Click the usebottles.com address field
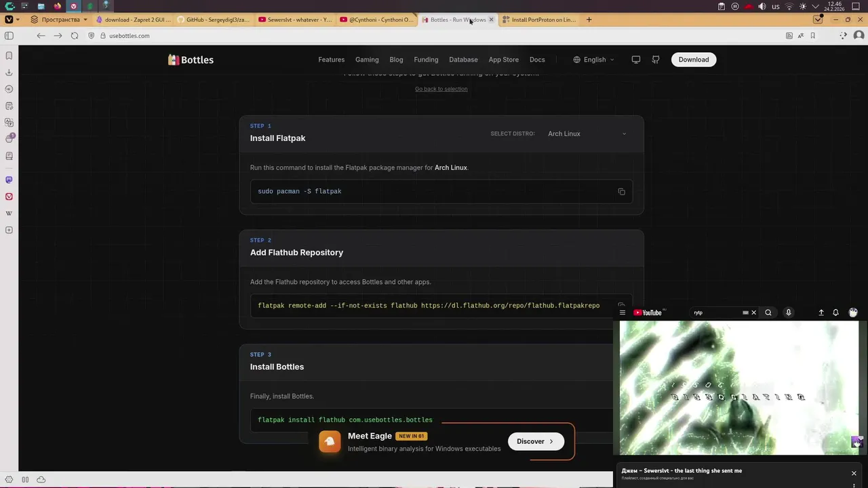Screen dimensions: 868x488 click(434, 35)
